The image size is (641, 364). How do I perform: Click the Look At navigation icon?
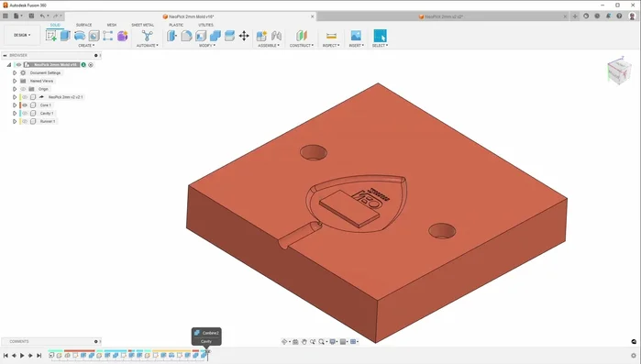coord(295,341)
